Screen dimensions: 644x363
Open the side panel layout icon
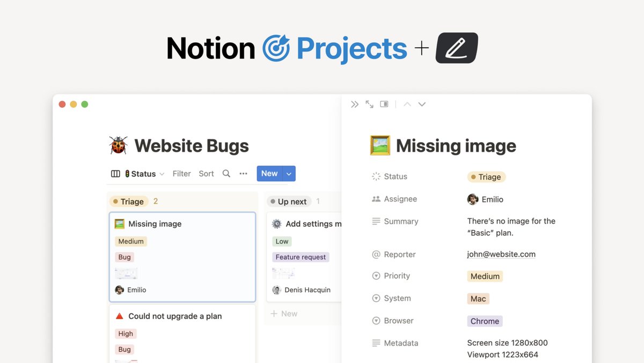point(384,103)
